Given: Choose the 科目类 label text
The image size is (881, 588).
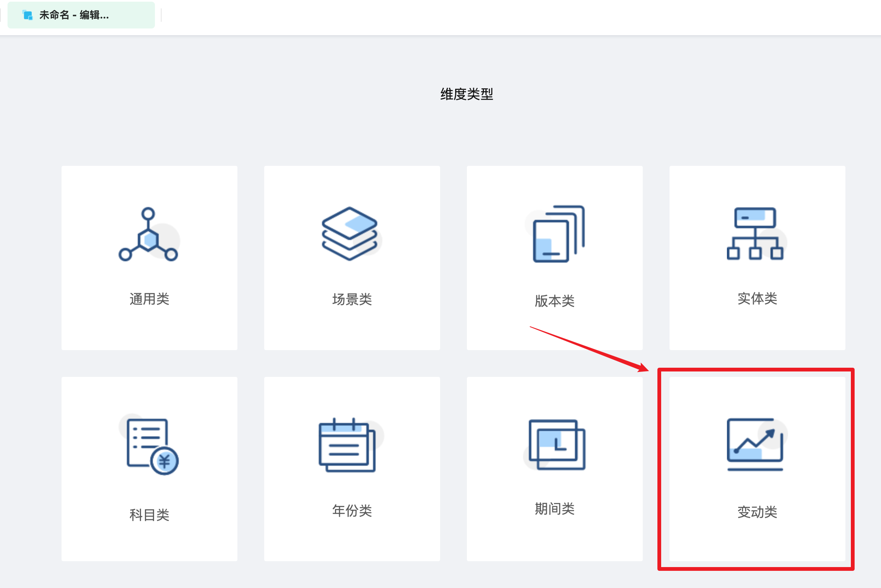Looking at the screenshot, I should pyautogui.click(x=149, y=515).
